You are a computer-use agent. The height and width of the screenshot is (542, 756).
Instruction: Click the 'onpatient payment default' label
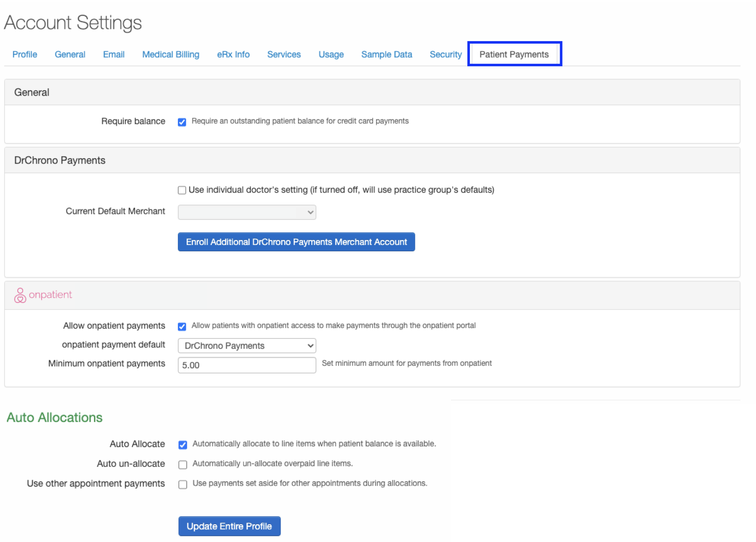113,345
